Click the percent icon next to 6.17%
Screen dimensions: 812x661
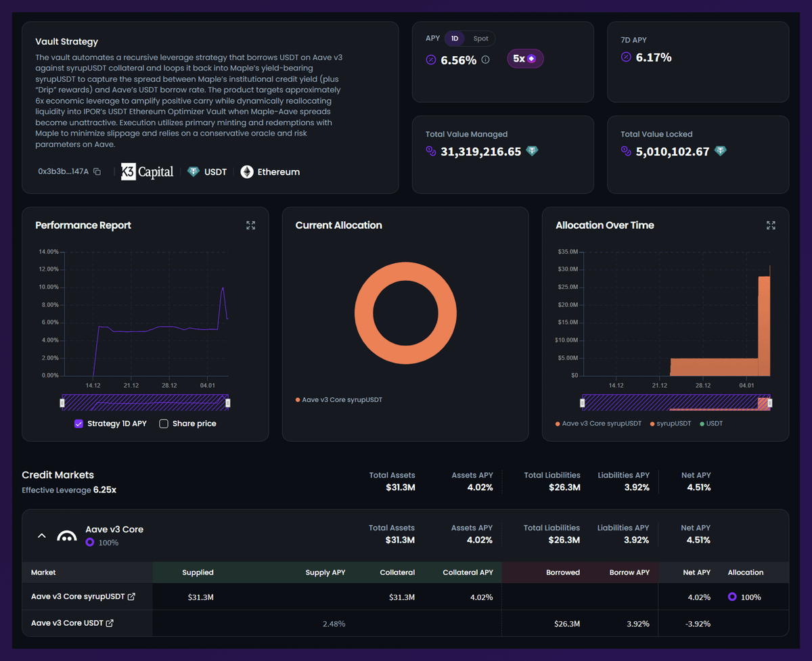(626, 58)
